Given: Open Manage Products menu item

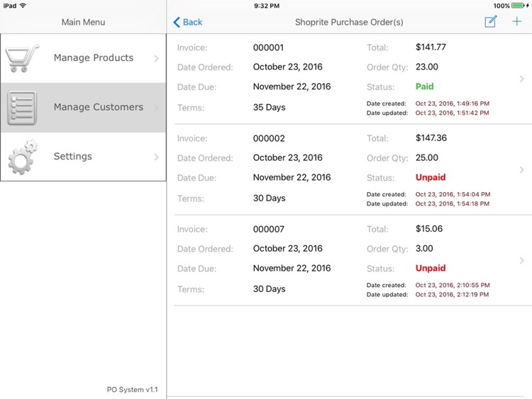Looking at the screenshot, I should pos(83,58).
